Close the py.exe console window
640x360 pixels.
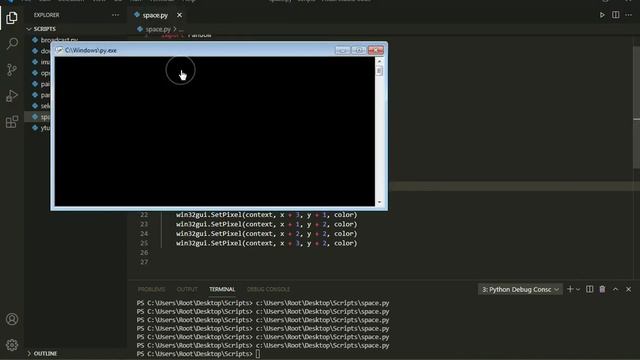point(376,50)
